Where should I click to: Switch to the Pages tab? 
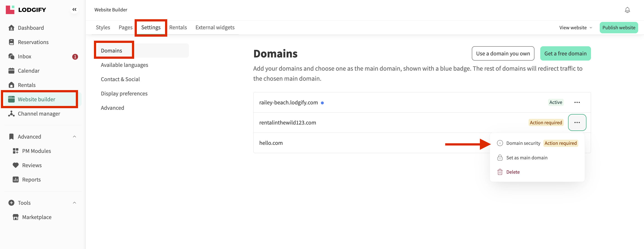coord(125,27)
